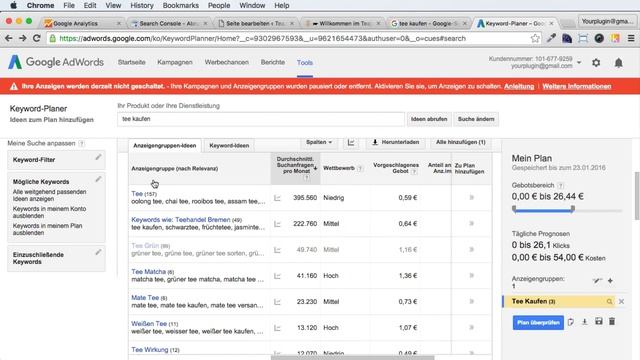
Task: Add Tee ad group to plan
Action: click(471, 198)
